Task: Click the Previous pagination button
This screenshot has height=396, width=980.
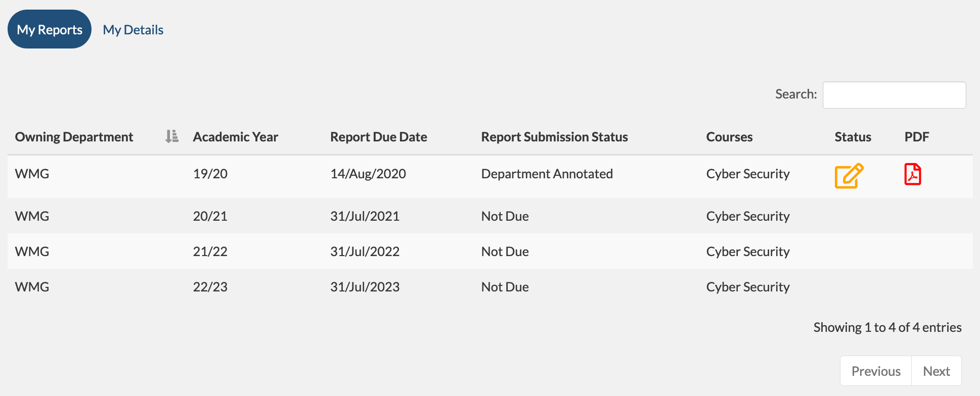Action: click(876, 371)
